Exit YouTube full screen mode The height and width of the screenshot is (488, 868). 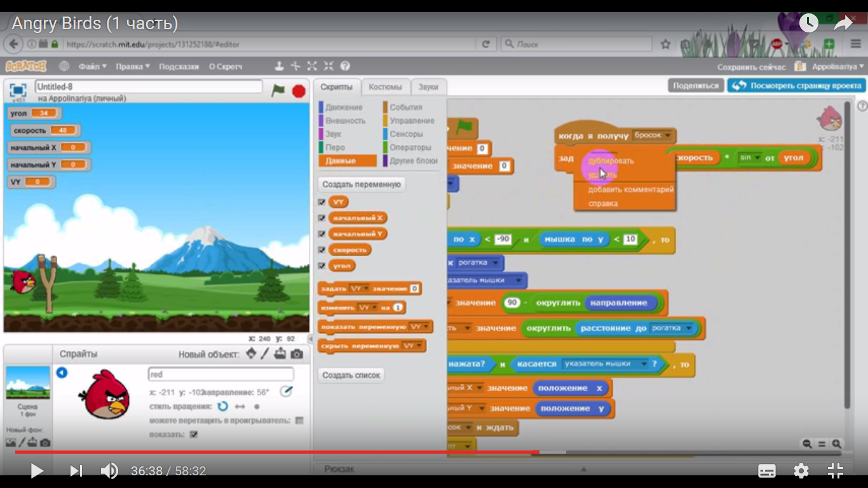pos(836,471)
